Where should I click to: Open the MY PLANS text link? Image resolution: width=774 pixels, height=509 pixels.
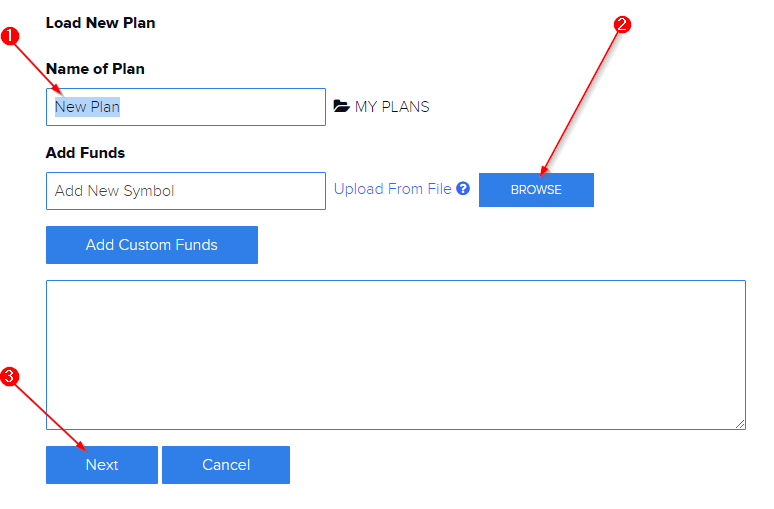click(x=392, y=107)
